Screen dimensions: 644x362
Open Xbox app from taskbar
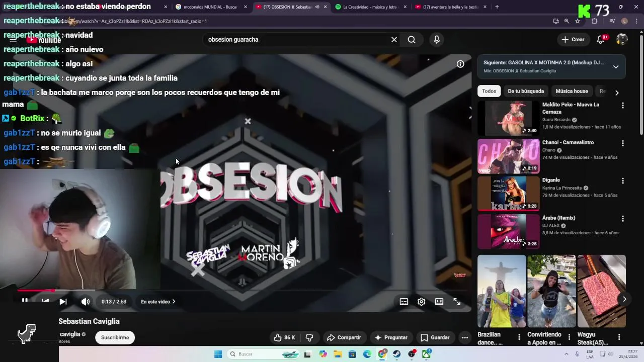(427, 354)
